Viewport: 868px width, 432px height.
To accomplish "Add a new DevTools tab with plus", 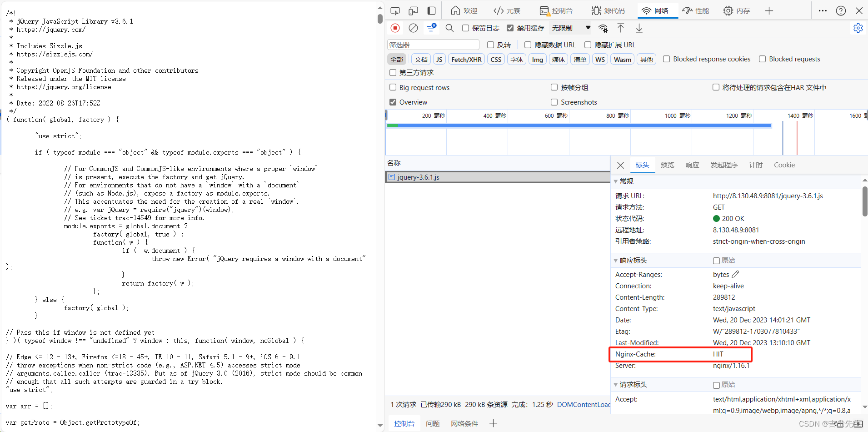I will (x=769, y=10).
